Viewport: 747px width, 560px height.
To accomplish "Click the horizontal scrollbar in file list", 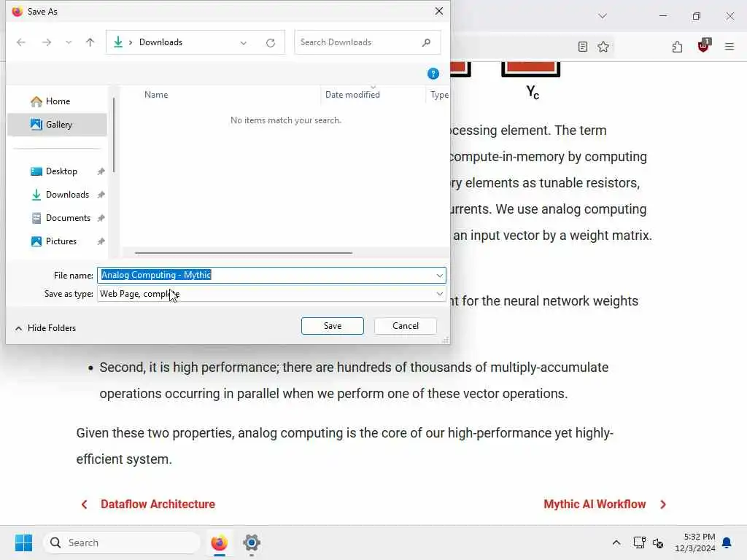I will (244, 253).
